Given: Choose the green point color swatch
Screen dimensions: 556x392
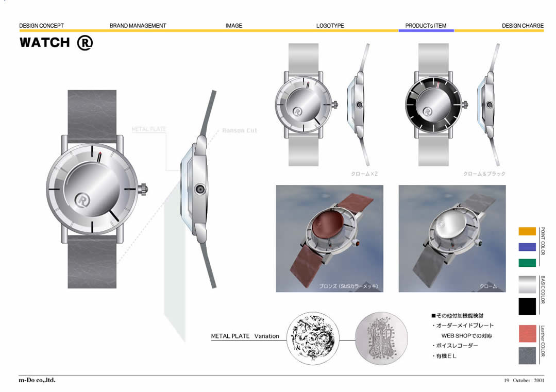Looking at the screenshot, I should pos(527,263).
